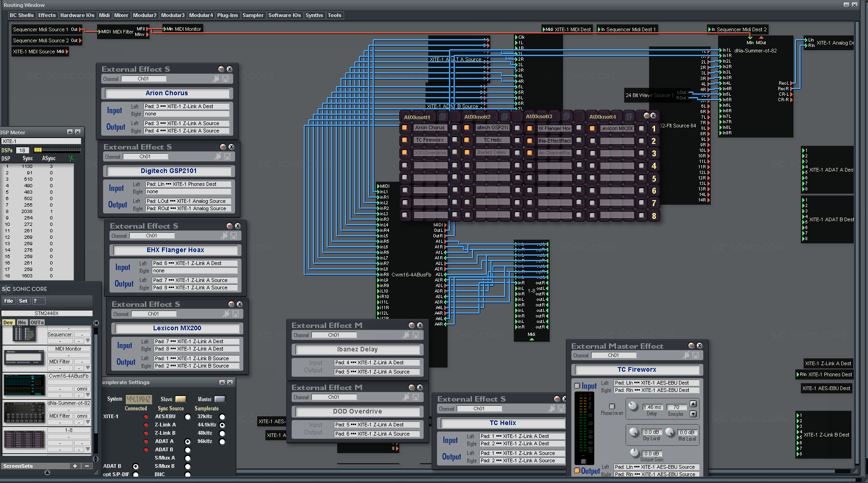868x483 pixels.
Task: Click the save icon in External Master Effect panel
Action: [x=696, y=355]
